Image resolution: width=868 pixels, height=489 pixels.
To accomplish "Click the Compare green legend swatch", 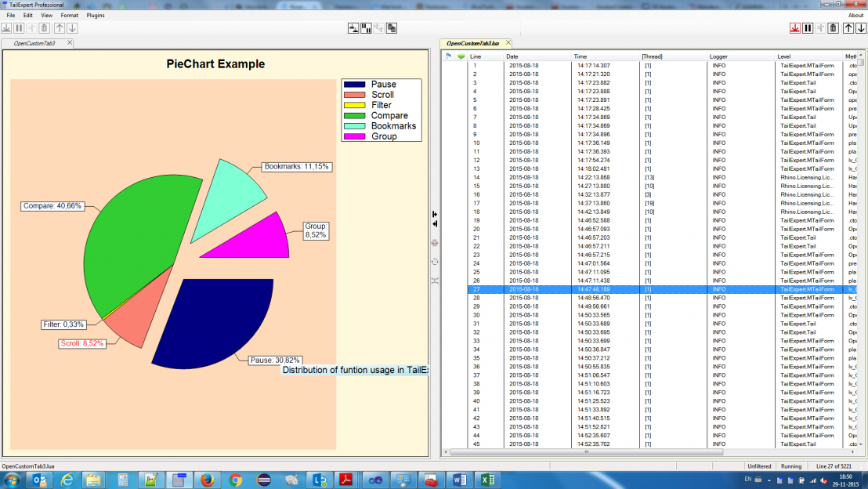I will coord(355,116).
